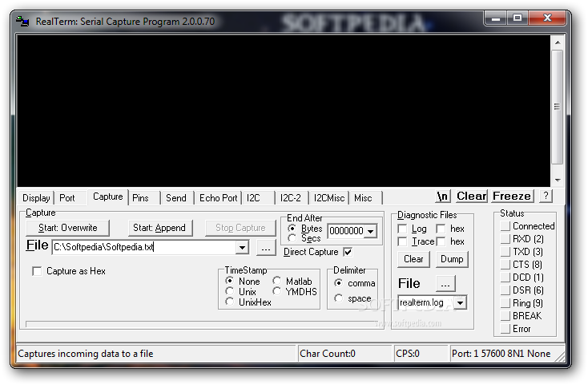588x385 pixels.
Task: Open the I2CMisc tab
Action: tap(329, 198)
